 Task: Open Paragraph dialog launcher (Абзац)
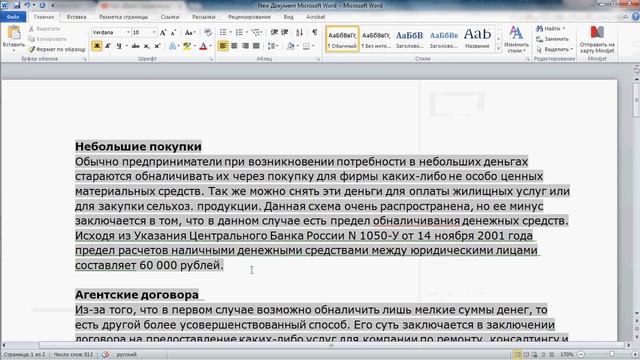pos(318,60)
